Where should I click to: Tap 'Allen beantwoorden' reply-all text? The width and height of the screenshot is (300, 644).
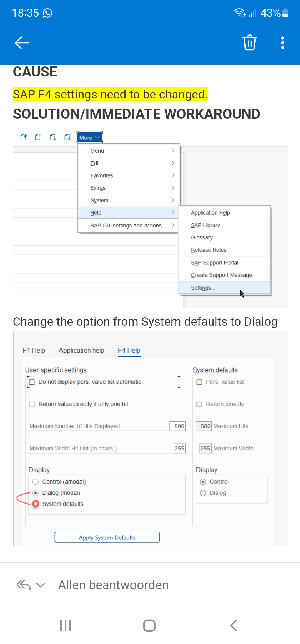point(113,585)
